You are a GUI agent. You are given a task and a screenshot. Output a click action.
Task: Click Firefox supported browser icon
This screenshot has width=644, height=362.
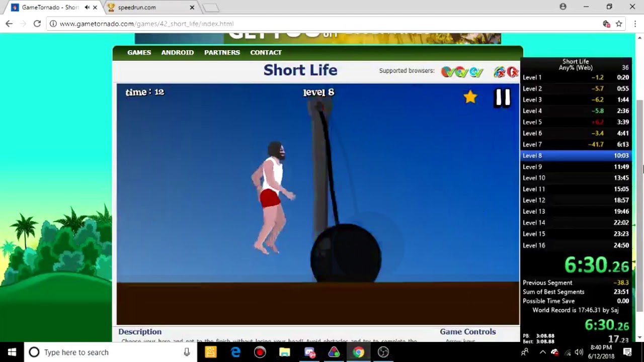pos(447,72)
